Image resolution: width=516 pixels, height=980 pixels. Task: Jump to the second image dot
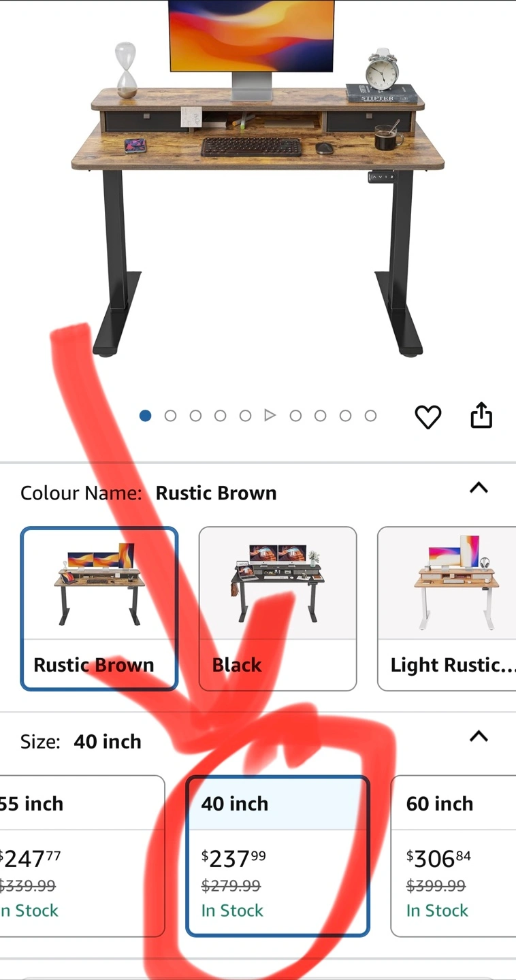coord(170,415)
